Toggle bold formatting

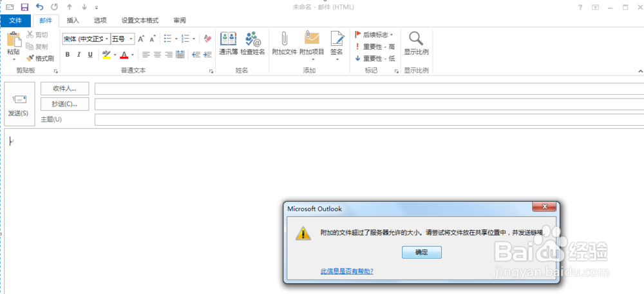click(x=68, y=55)
